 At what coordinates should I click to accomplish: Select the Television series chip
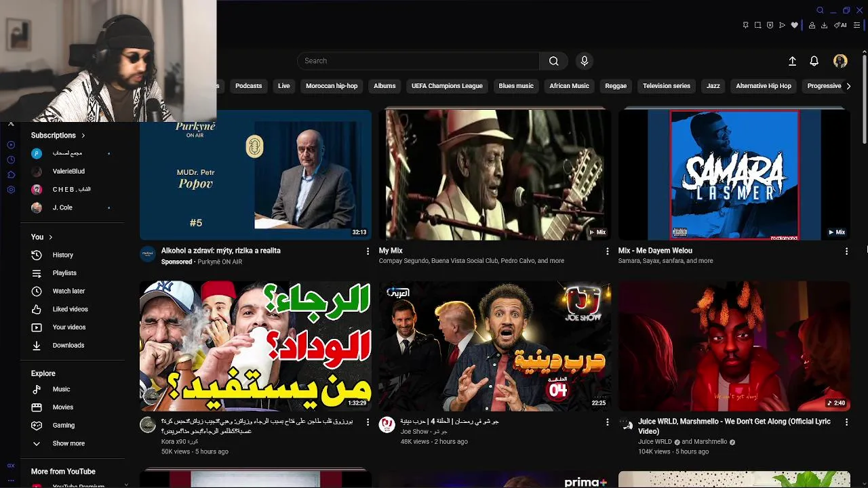click(x=667, y=86)
